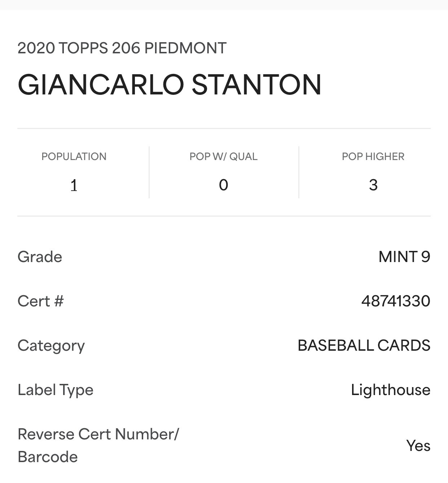Select cert number 48741330
The height and width of the screenshot is (483, 448).
click(x=396, y=301)
